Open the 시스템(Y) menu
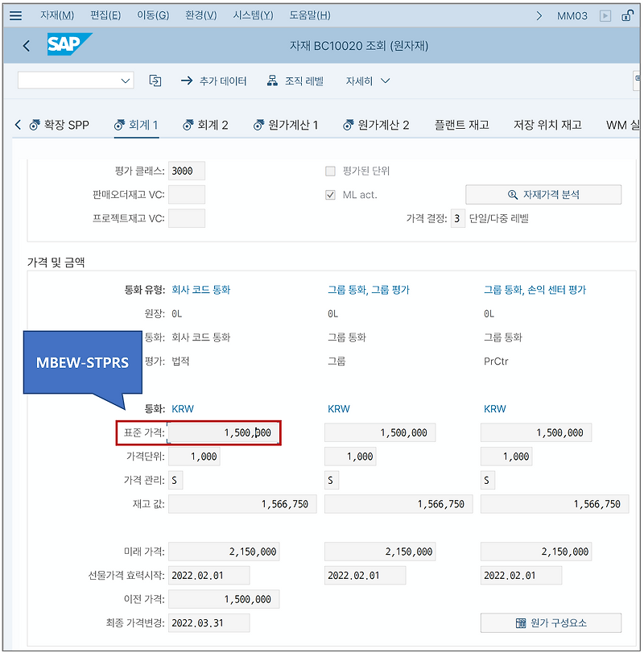The width and height of the screenshot is (644, 653). (x=253, y=15)
